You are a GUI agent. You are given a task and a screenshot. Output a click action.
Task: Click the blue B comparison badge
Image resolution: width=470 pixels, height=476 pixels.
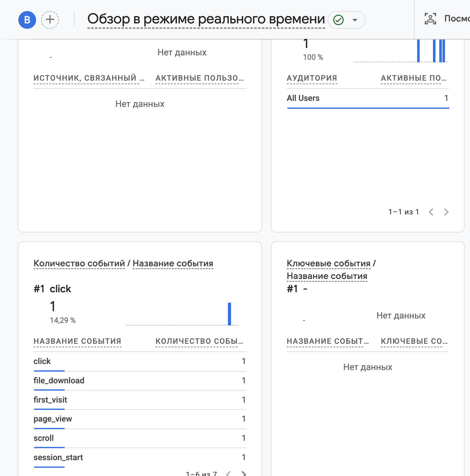click(x=27, y=20)
